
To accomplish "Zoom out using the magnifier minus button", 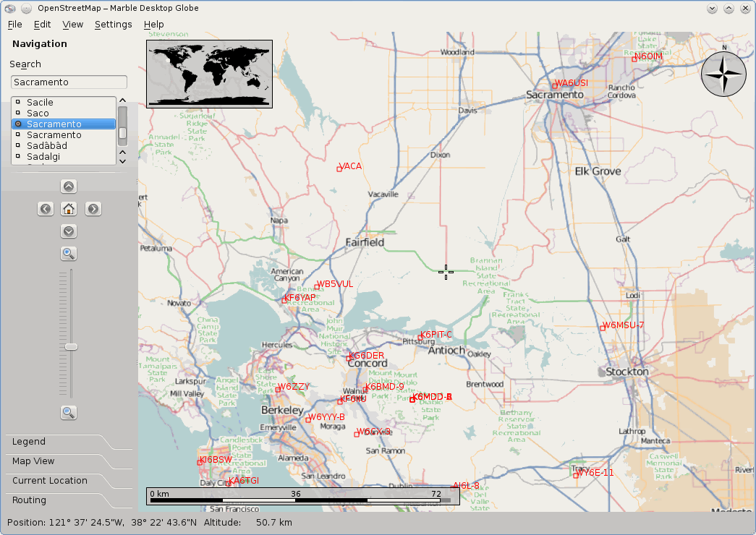I will point(69,413).
